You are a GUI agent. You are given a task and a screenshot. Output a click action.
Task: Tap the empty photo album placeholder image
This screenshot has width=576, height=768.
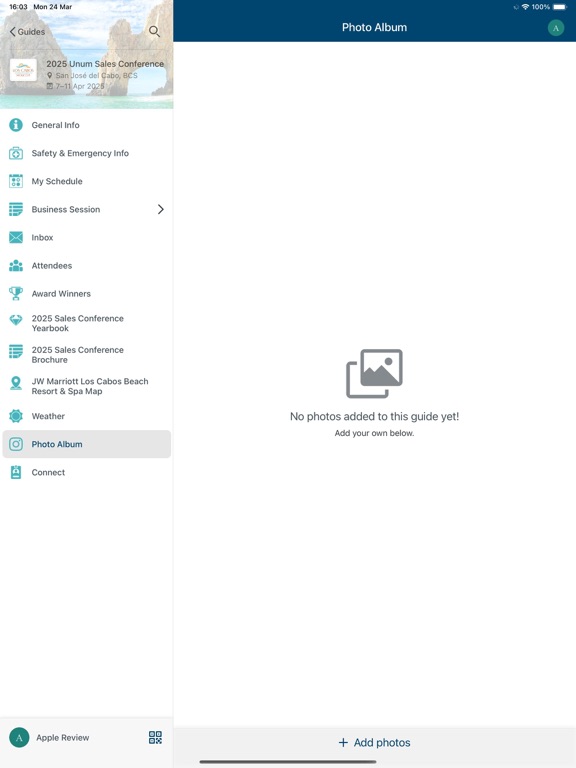tap(374, 374)
